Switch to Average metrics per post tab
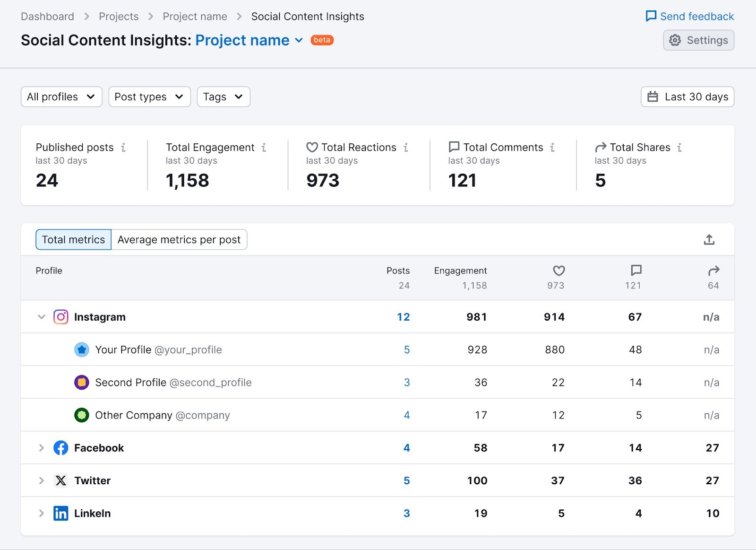 click(180, 239)
